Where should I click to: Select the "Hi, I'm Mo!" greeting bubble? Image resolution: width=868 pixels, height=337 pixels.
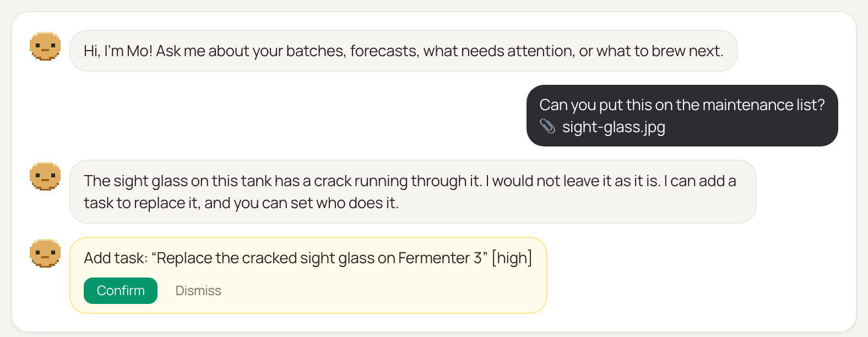[404, 51]
